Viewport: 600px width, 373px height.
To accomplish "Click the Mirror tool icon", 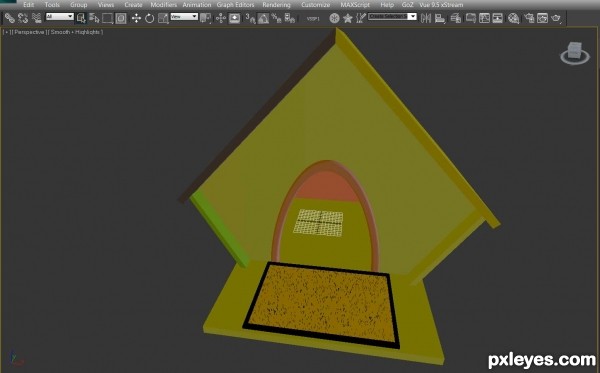I will (426, 18).
